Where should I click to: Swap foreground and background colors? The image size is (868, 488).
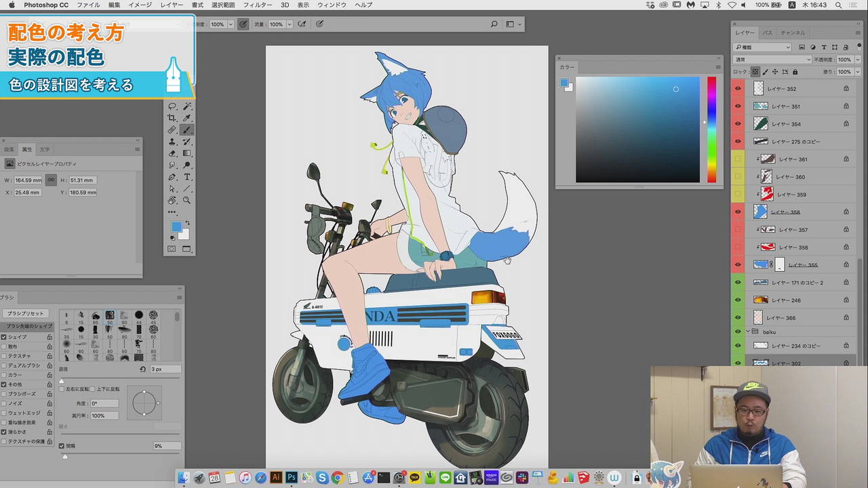click(x=188, y=223)
